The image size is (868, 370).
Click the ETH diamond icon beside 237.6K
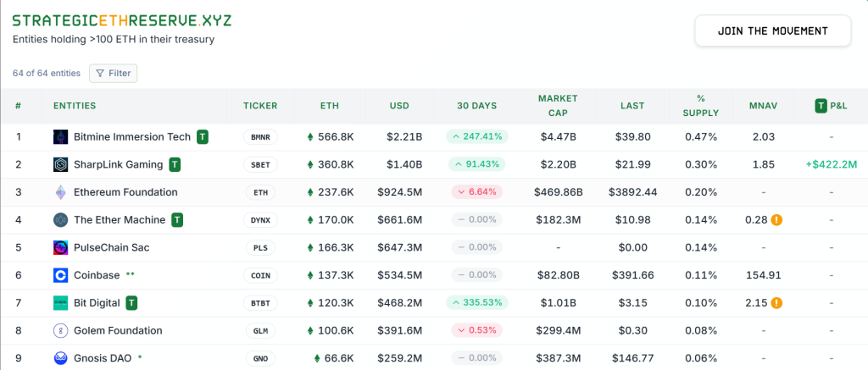[x=310, y=192]
